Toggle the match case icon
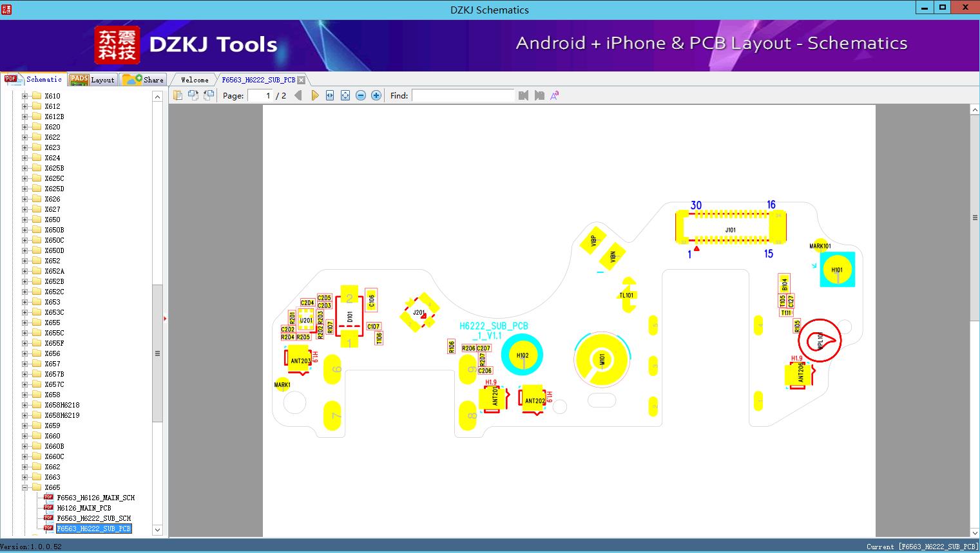This screenshot has height=553, width=980. 555,95
